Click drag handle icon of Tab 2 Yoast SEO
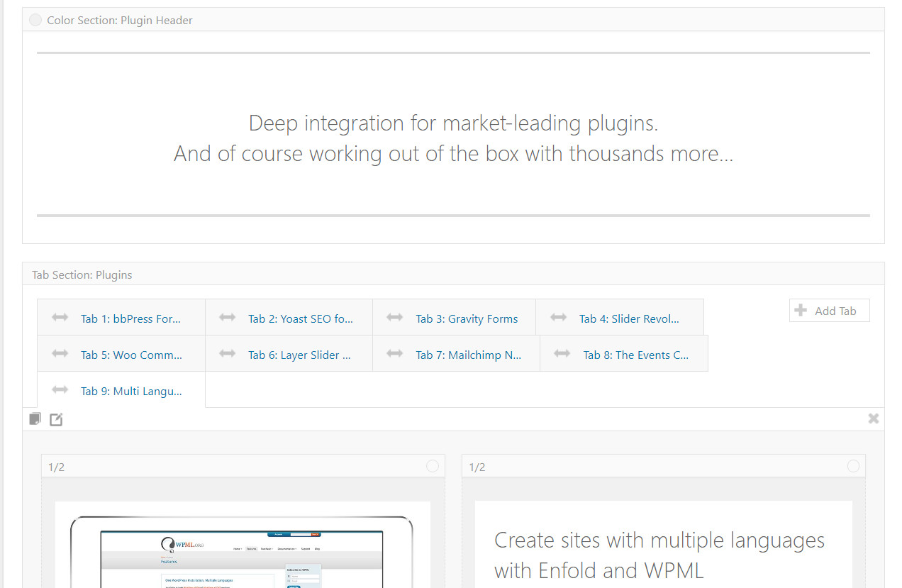This screenshot has height=588, width=902. pos(227,318)
